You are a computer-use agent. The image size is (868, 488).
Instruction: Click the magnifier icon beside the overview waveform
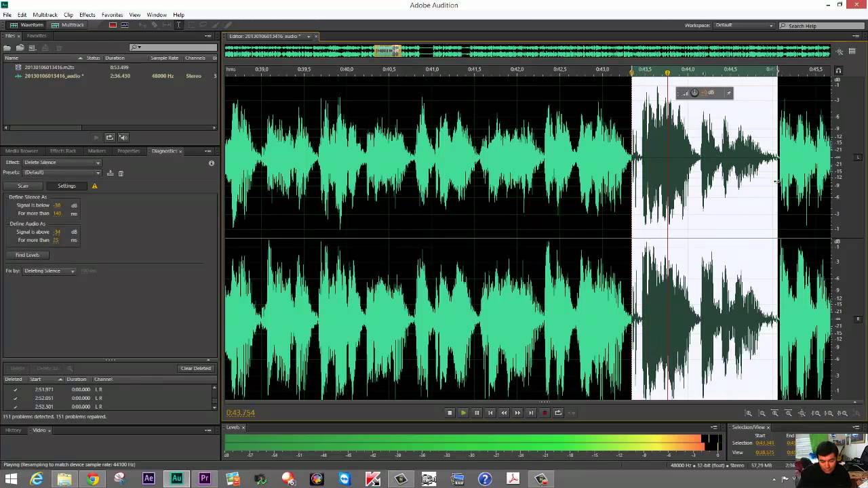[x=840, y=52]
